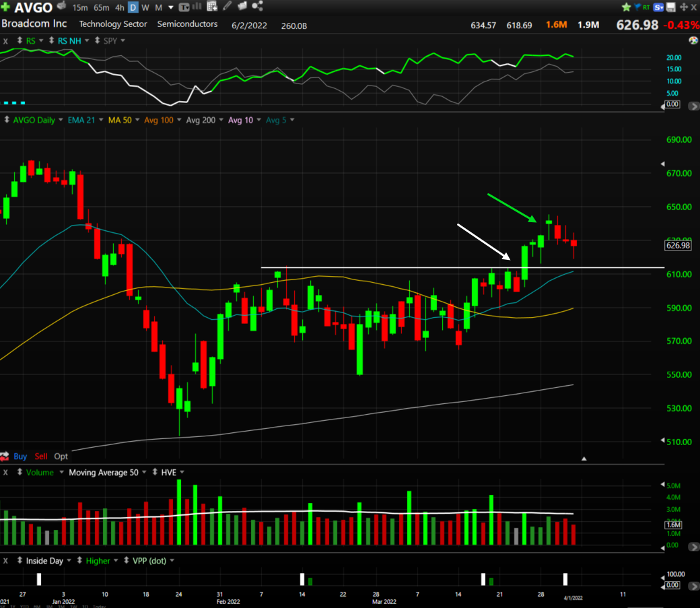Remove the Inside Day pane with its x
The width and height of the screenshot is (700, 608).
(x=5, y=561)
